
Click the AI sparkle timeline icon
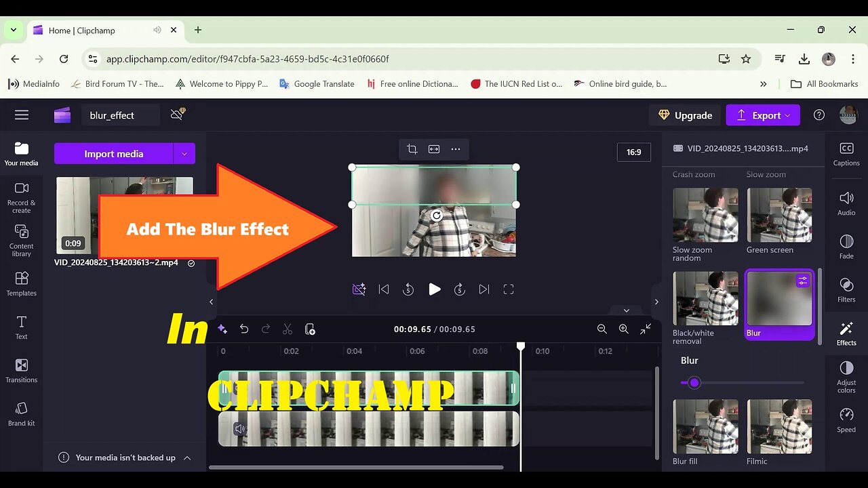point(222,329)
